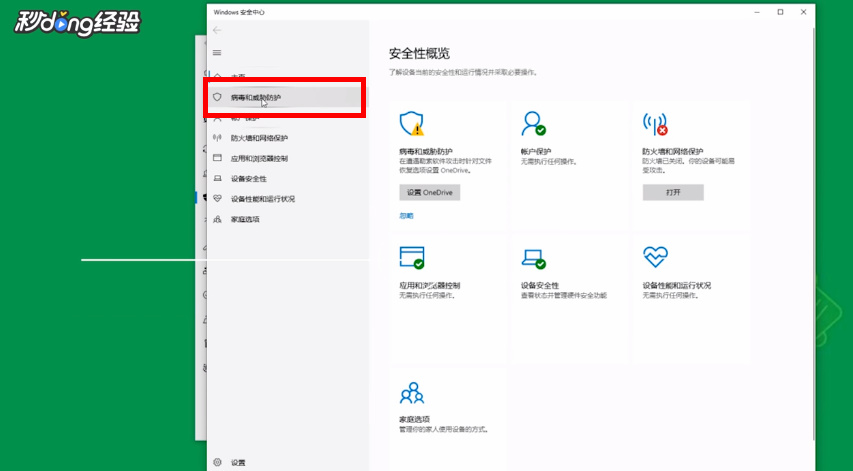Click the 安全性概览 page heading
This screenshot has height=471, width=853.
(x=419, y=53)
